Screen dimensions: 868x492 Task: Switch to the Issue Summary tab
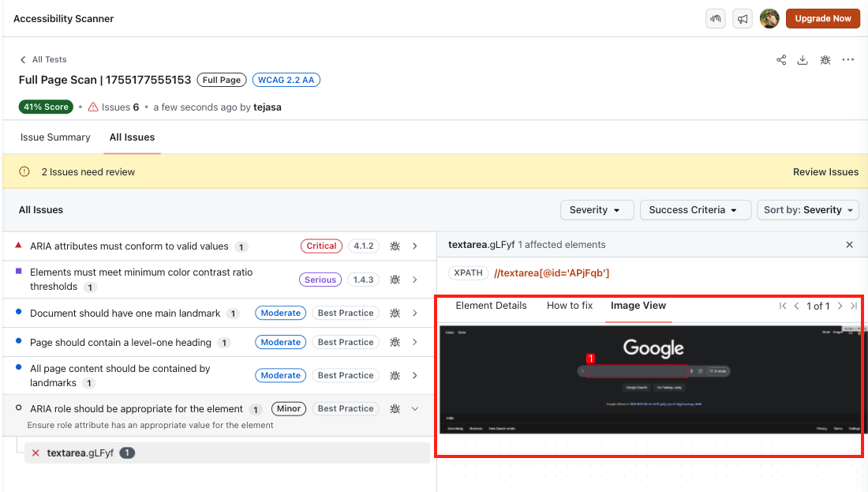point(55,137)
